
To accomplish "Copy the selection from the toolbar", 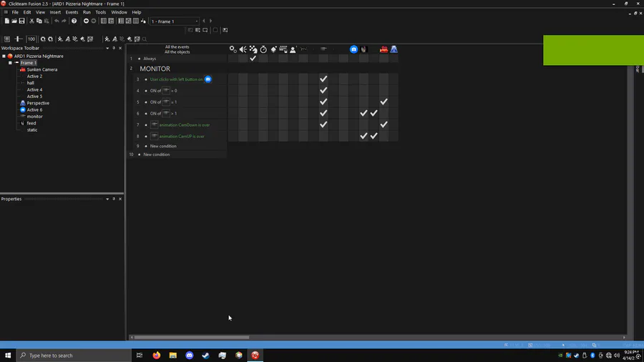I will pyautogui.click(x=39, y=21).
